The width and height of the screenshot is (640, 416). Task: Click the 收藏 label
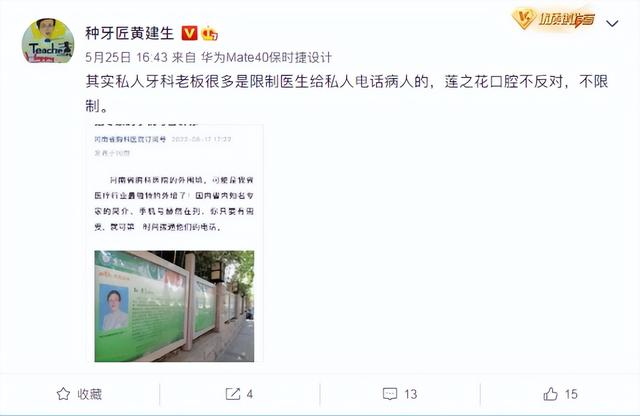coord(89,394)
